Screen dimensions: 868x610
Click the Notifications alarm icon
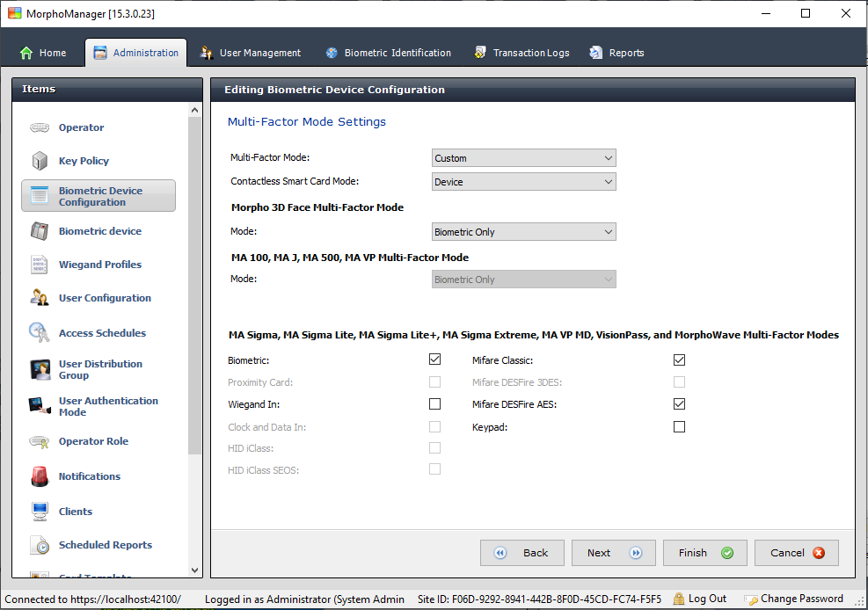pyautogui.click(x=39, y=476)
